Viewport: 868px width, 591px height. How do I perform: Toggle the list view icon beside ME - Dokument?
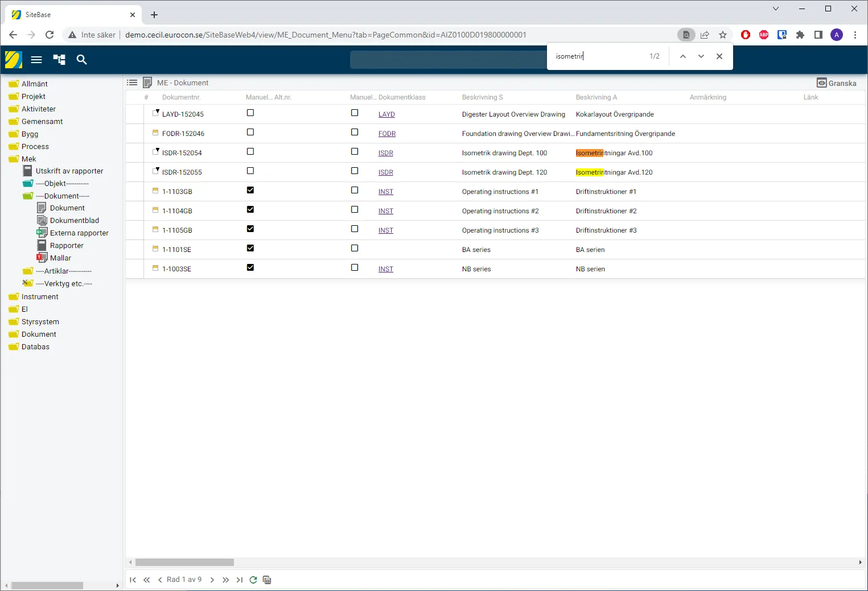click(x=132, y=82)
